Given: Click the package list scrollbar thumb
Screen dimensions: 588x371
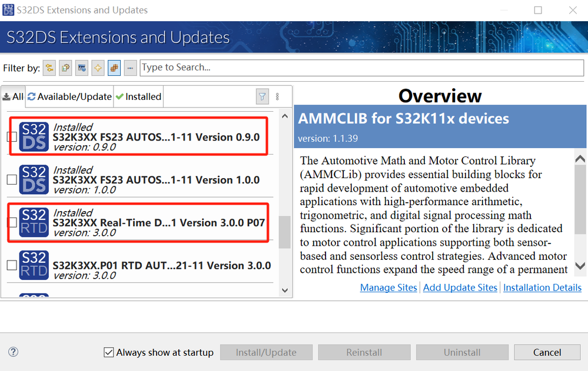Looking at the screenshot, I should tap(285, 232).
